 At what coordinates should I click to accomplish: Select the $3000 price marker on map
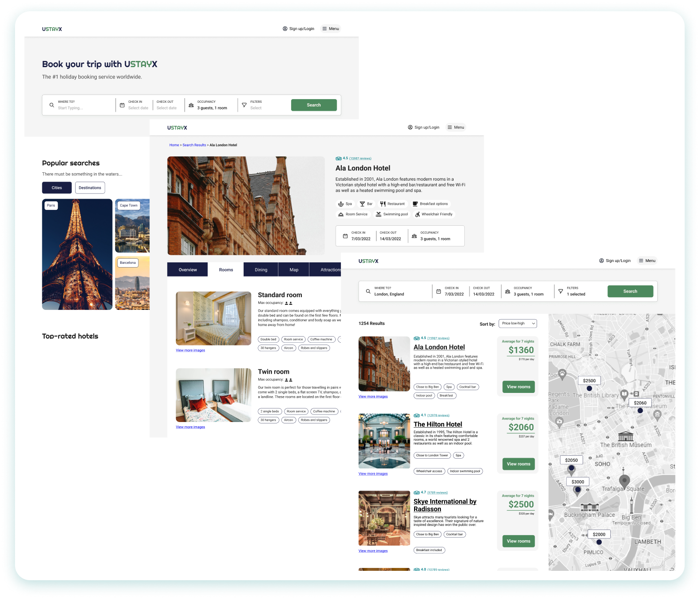coord(578,482)
